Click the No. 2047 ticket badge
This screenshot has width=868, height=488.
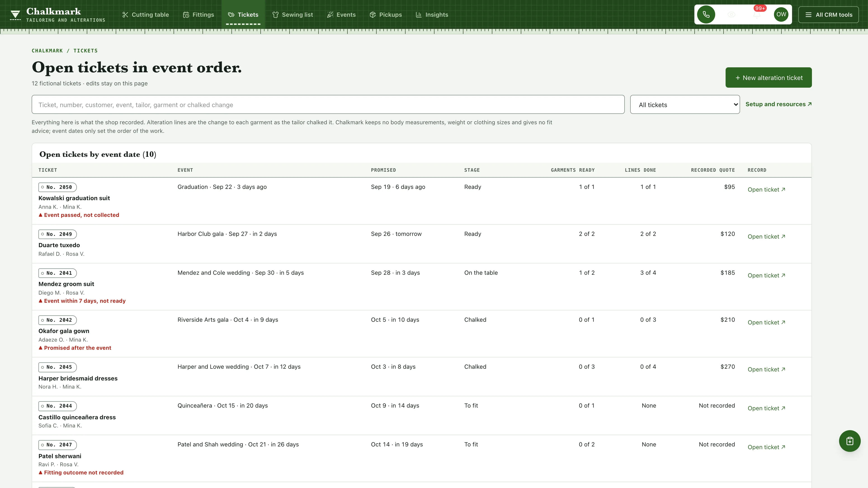coord(58,445)
